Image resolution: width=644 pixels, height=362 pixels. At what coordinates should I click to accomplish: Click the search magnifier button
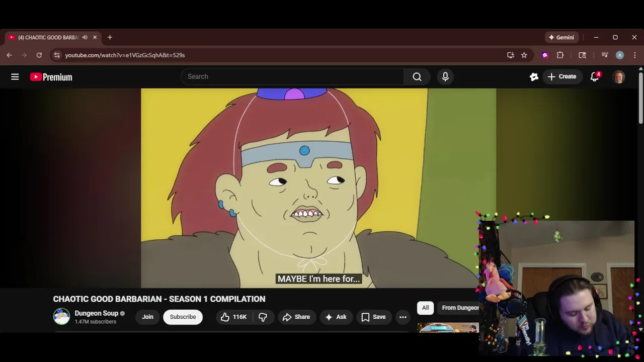pyautogui.click(x=417, y=76)
